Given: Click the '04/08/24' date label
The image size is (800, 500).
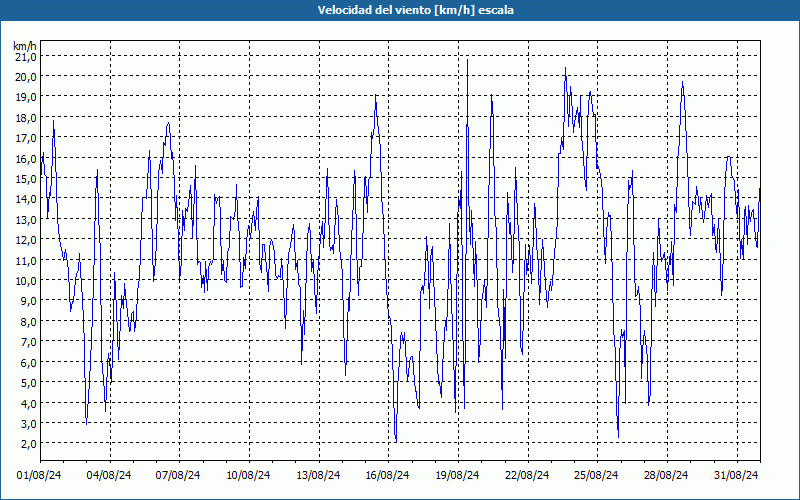Looking at the screenshot, I should tap(109, 476).
